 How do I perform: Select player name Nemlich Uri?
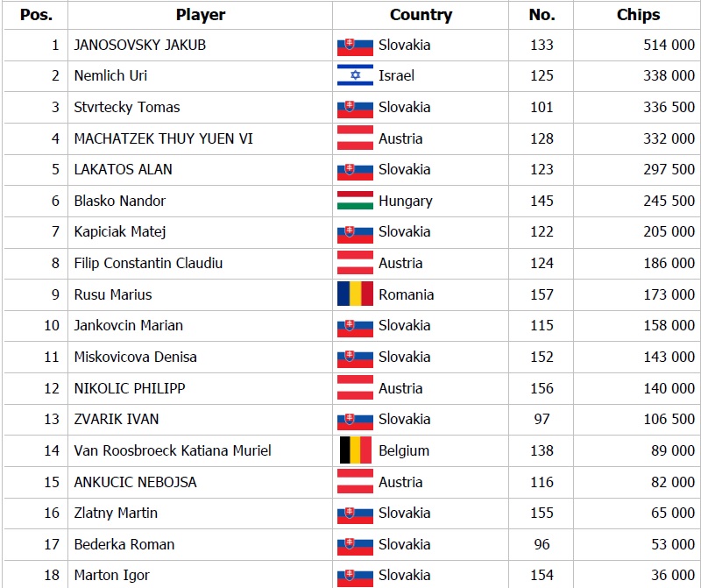110,76
